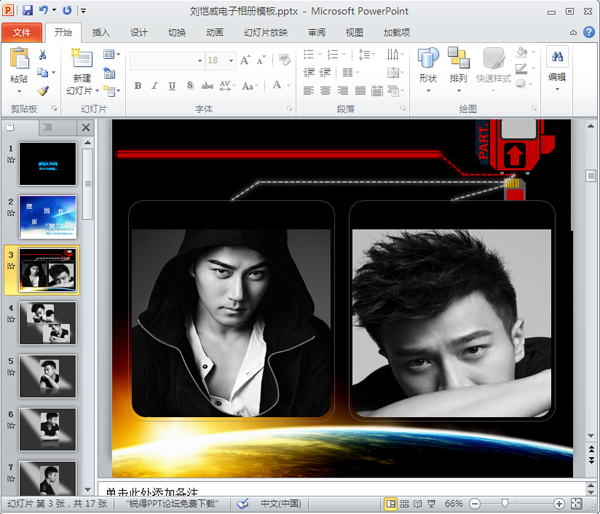Click the Undo arrow icon
Viewport: 600px width, 514px height.
coord(43,10)
